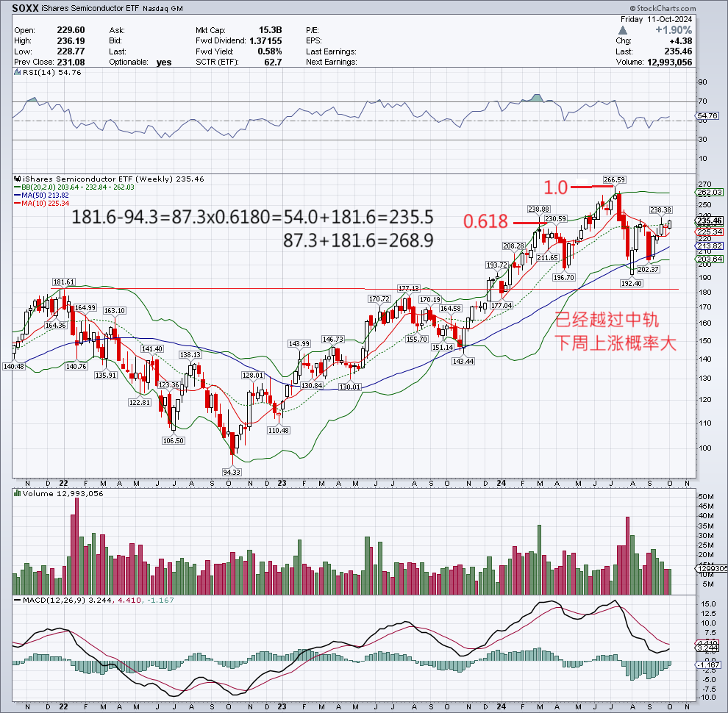Click the red Chinese annotation 已经越过中轨
728x713 pixels.
click(x=607, y=320)
